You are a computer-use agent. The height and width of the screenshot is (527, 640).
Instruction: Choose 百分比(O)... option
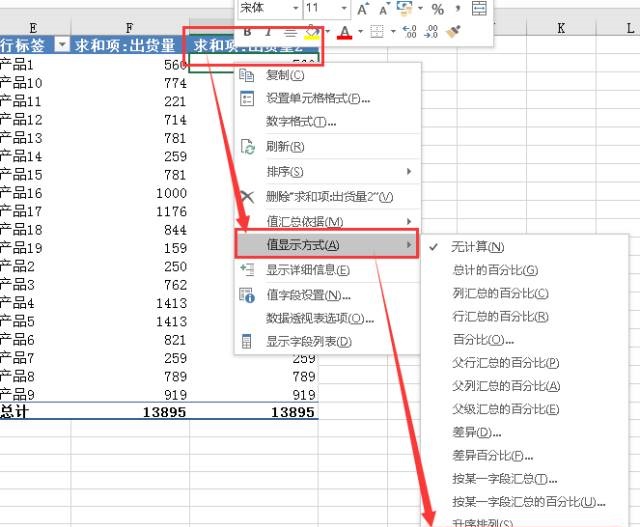[524, 340]
